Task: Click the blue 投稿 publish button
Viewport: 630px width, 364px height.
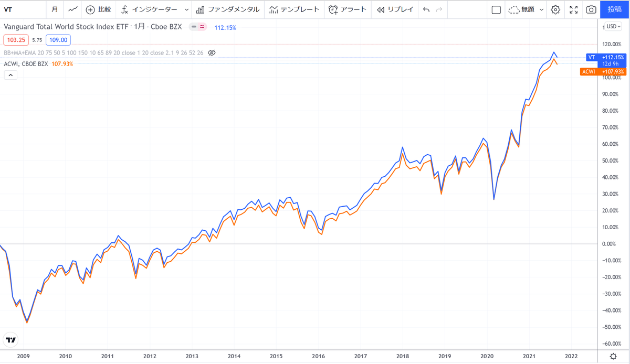Action: pyautogui.click(x=615, y=9)
